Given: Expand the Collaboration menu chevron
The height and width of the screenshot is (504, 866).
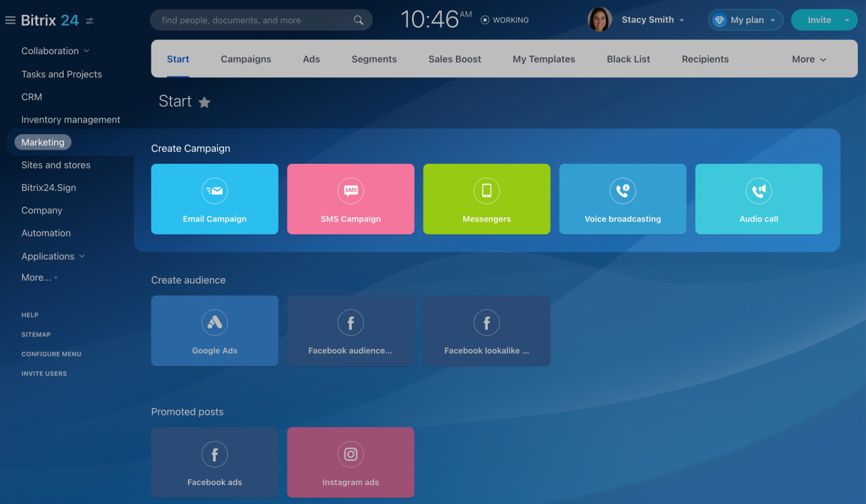Looking at the screenshot, I should pos(87,51).
